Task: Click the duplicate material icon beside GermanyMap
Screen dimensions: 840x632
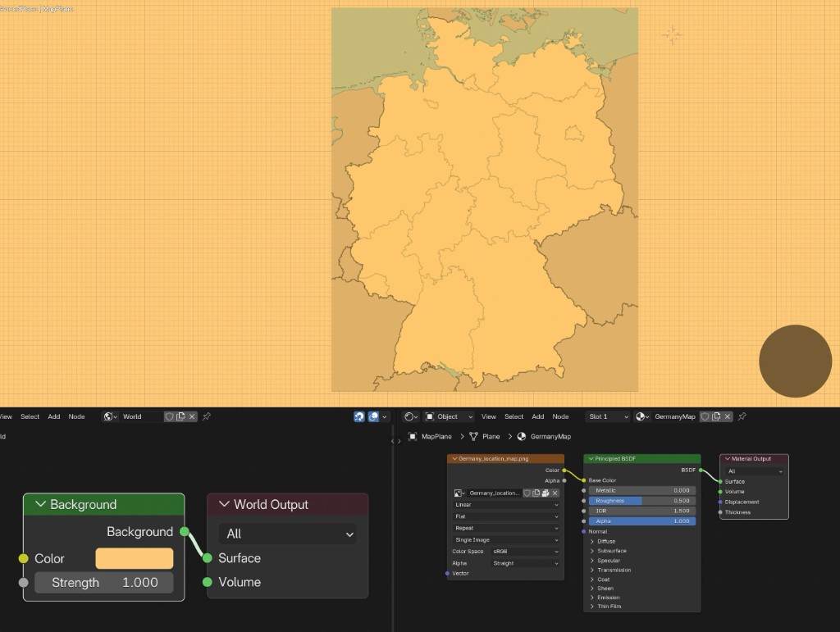Action: (715, 416)
